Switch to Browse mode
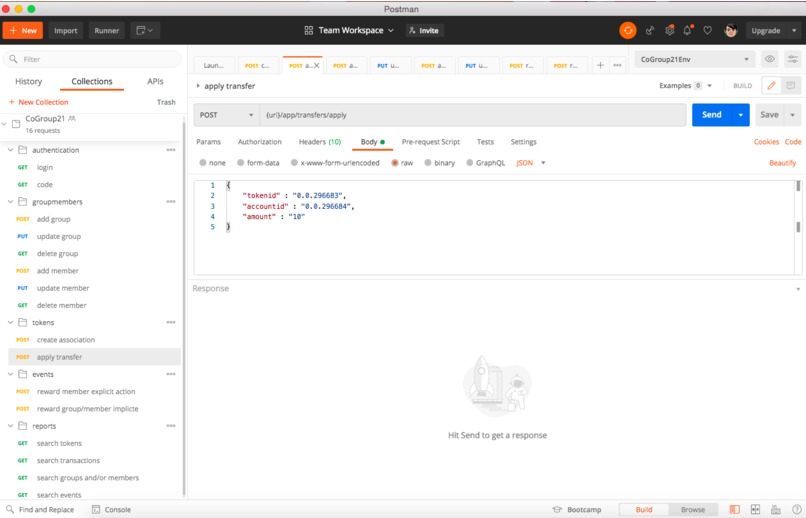Image resolution: width=806 pixels, height=518 pixels. (693, 509)
